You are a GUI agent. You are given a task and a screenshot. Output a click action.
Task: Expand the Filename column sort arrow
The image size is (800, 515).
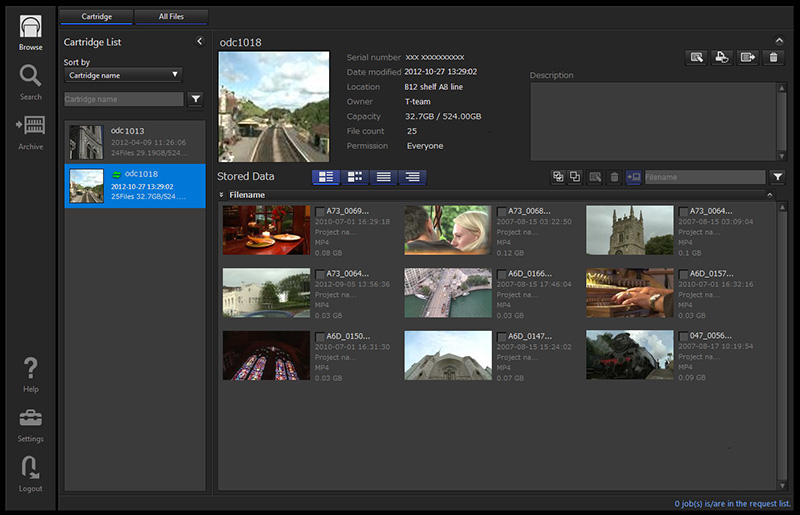[x=222, y=195]
